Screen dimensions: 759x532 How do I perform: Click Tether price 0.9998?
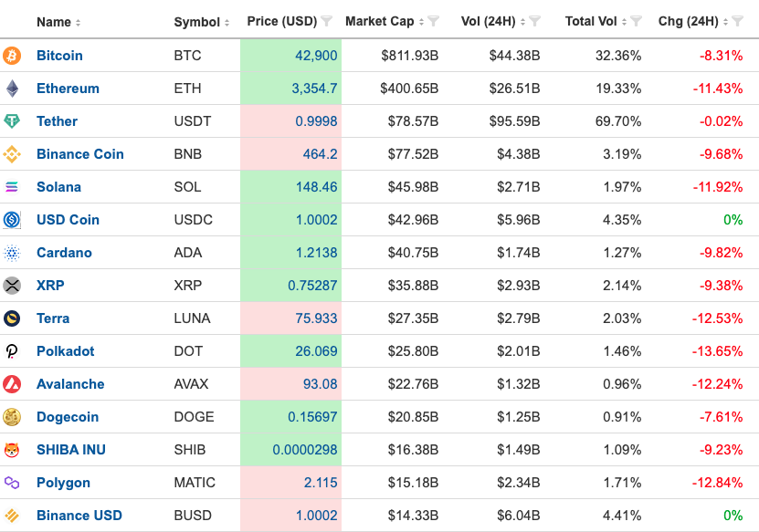tap(316, 121)
